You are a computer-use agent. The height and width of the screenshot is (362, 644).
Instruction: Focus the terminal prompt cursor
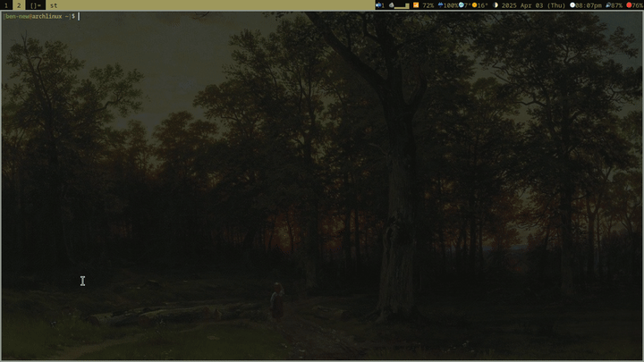pyautogui.click(x=79, y=17)
